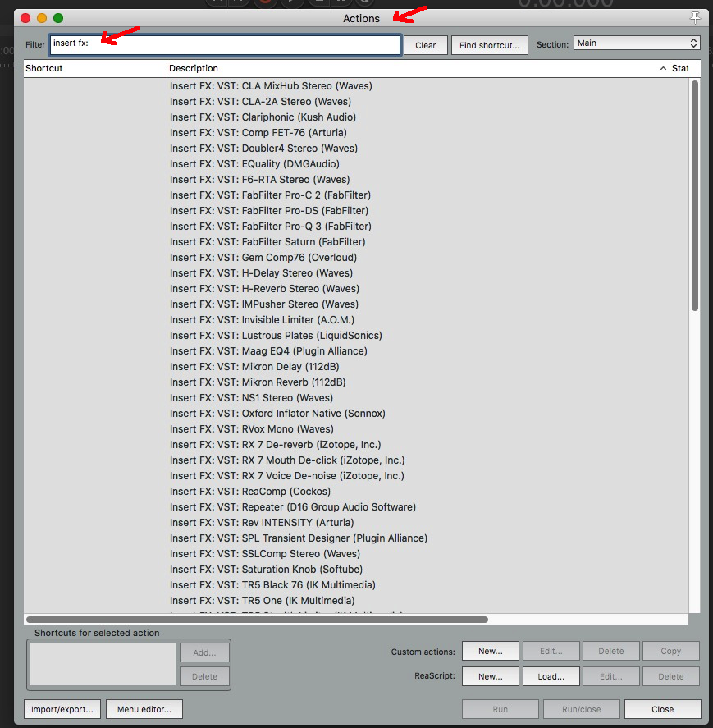Pin the Actions window with pushpin icon
The width and height of the screenshot is (713, 728).
tap(695, 18)
